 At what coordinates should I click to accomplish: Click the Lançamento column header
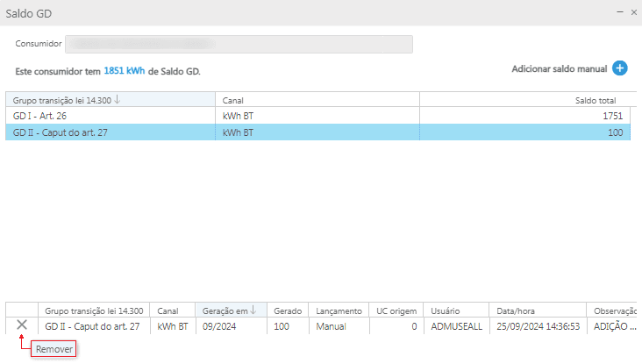(339, 310)
